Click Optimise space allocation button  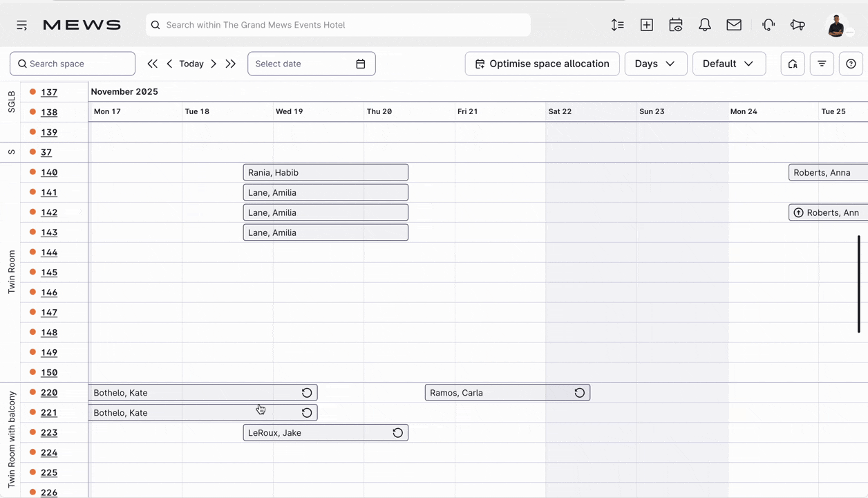[542, 64]
